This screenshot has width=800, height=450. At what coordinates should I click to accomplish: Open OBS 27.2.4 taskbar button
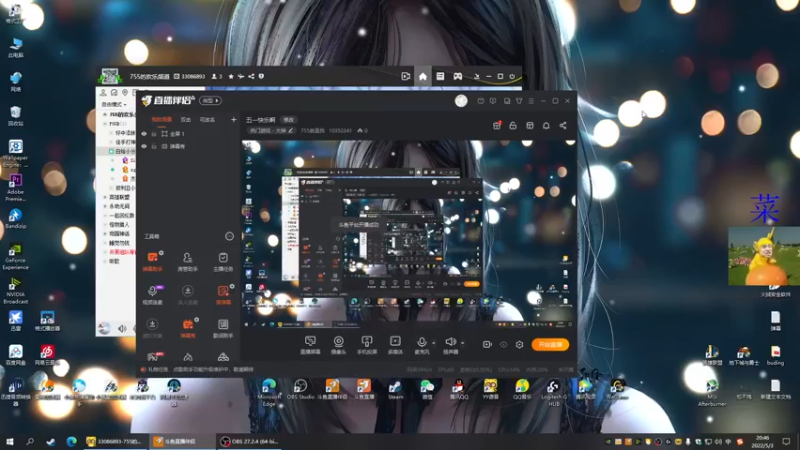point(249,441)
